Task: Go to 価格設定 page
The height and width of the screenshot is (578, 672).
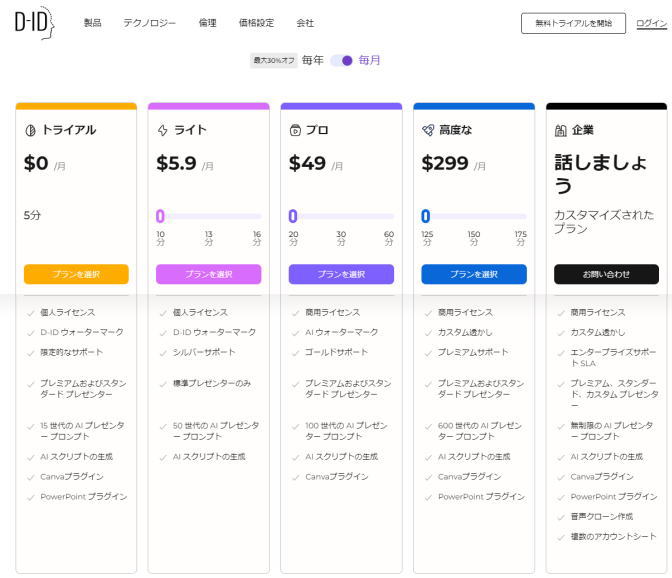Action: click(x=256, y=23)
